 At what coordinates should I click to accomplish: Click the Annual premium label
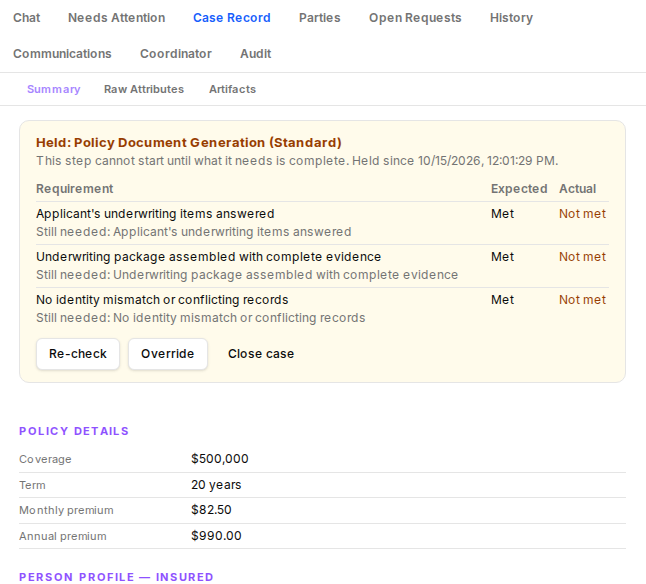(x=63, y=536)
